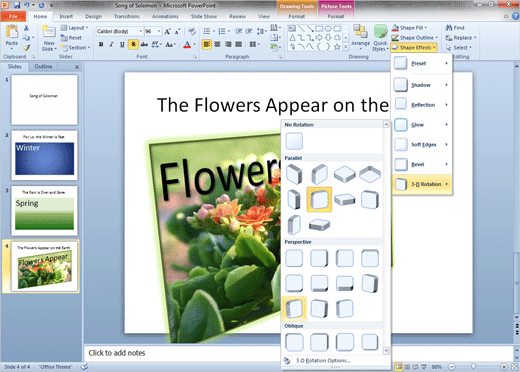Pick first Perspective rotation preset
The width and height of the screenshot is (520, 372).
coord(294,258)
